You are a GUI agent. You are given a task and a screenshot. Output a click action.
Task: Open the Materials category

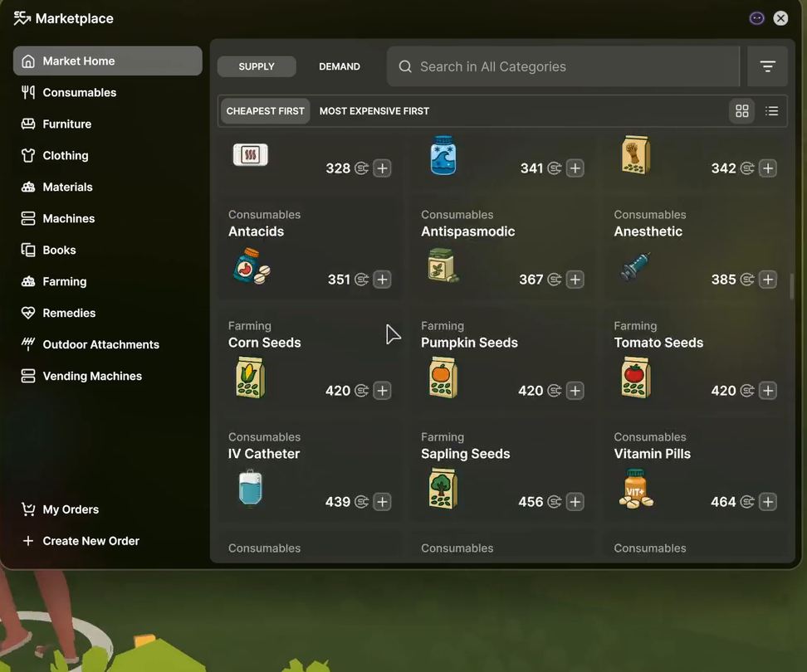[x=108, y=187]
